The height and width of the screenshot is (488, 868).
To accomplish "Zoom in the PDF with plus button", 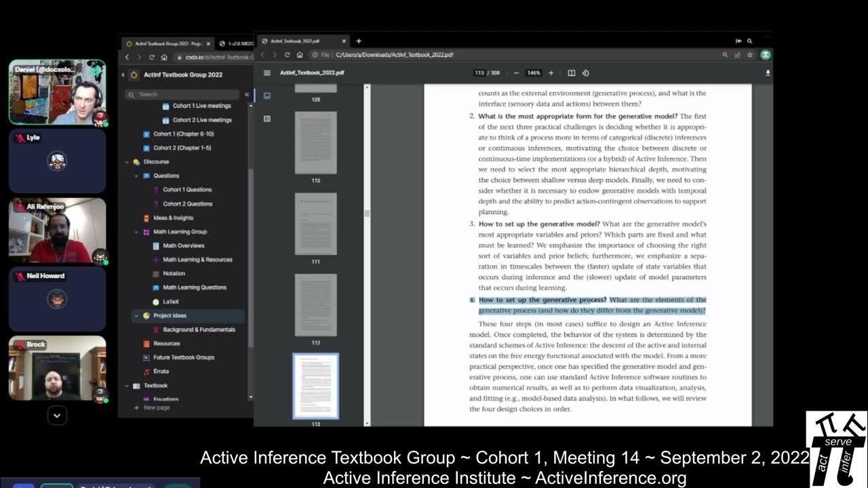I will tap(551, 73).
